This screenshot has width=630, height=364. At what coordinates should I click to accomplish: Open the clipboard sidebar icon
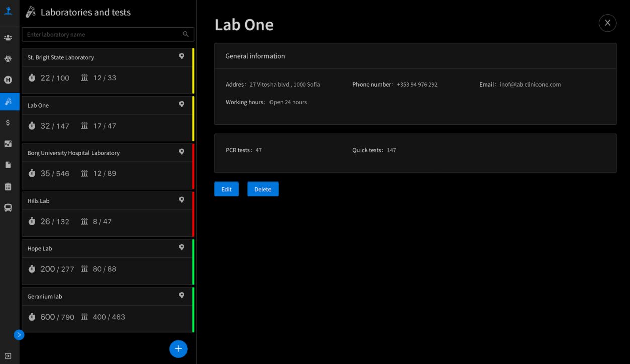(8, 187)
